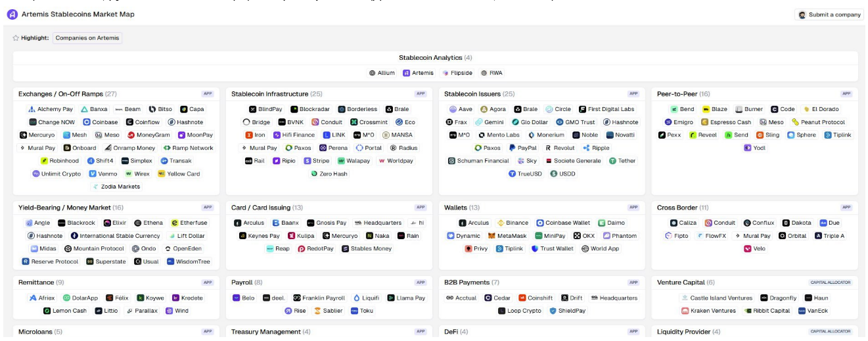Open Flipside analytics company chip
The width and height of the screenshot is (868, 341).
pos(457,73)
